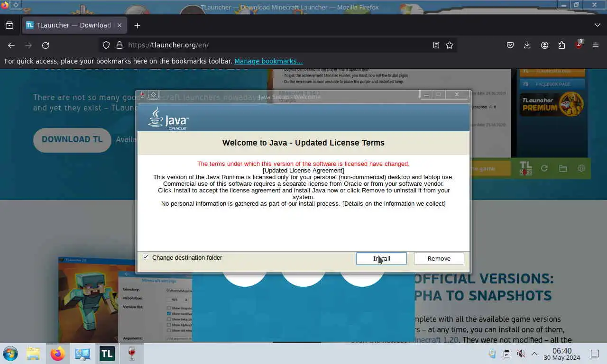Click the show desktop tray icon
The width and height of the screenshot is (607, 364).
[x=595, y=354]
